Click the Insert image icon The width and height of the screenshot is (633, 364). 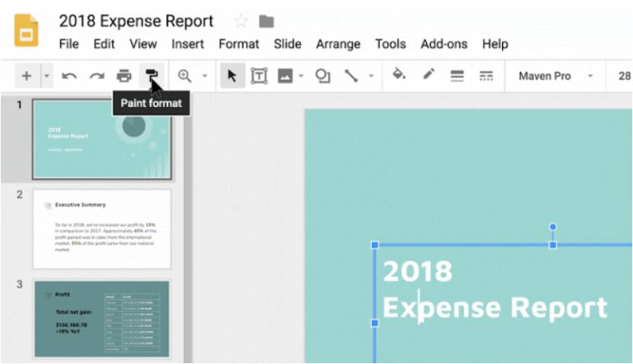point(285,76)
